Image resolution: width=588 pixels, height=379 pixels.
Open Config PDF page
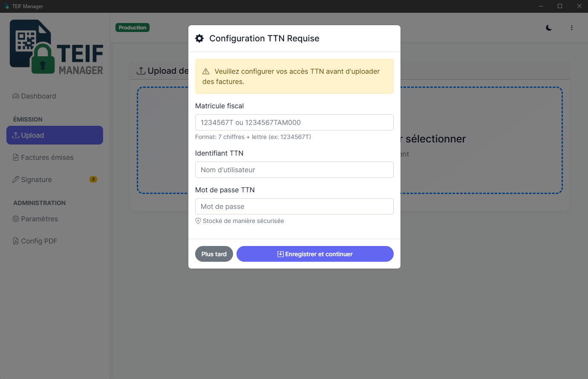coord(39,241)
